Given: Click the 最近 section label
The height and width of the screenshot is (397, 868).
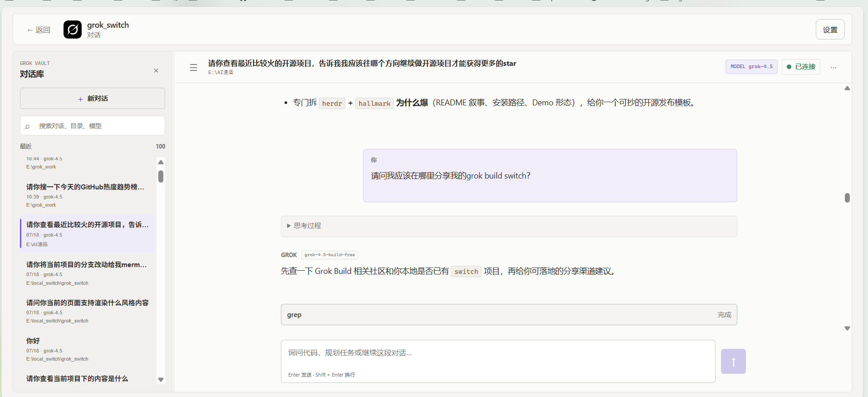Looking at the screenshot, I should coord(25,146).
